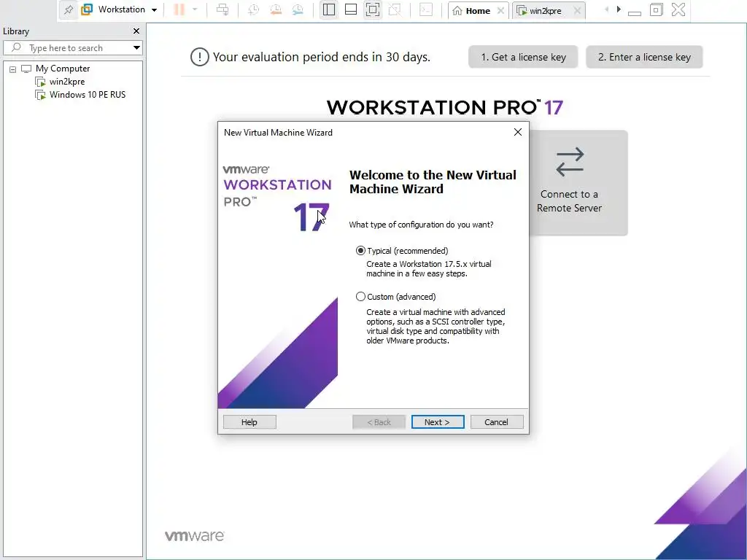The height and width of the screenshot is (560, 747).
Task: Open the library search filter dropdown
Action: pos(136,47)
